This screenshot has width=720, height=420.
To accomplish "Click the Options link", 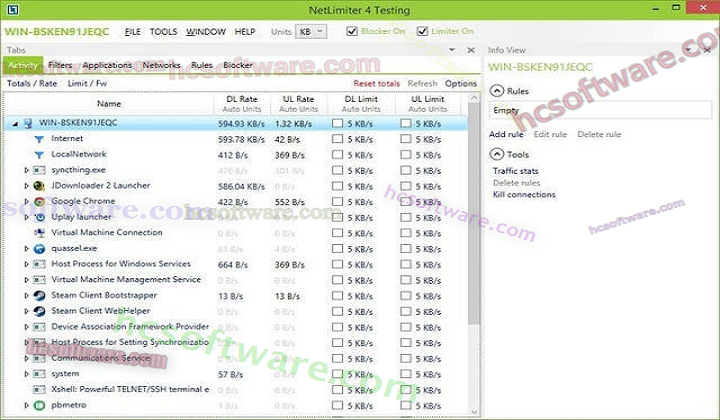I will click(461, 84).
